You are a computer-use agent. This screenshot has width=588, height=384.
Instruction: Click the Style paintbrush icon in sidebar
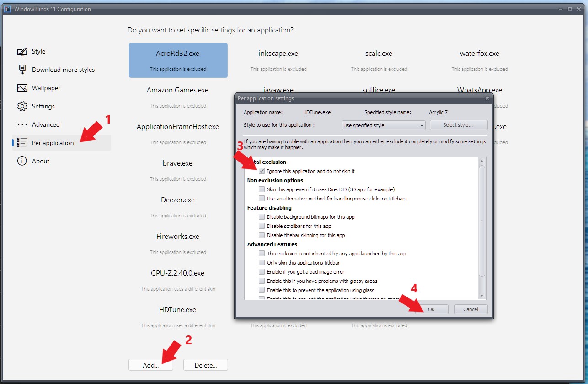[22, 52]
